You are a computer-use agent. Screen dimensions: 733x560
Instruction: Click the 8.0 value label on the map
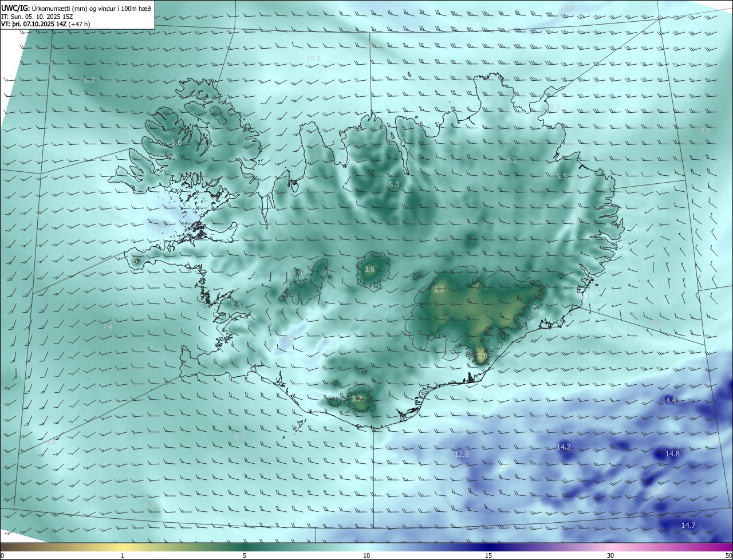click(x=240, y=436)
